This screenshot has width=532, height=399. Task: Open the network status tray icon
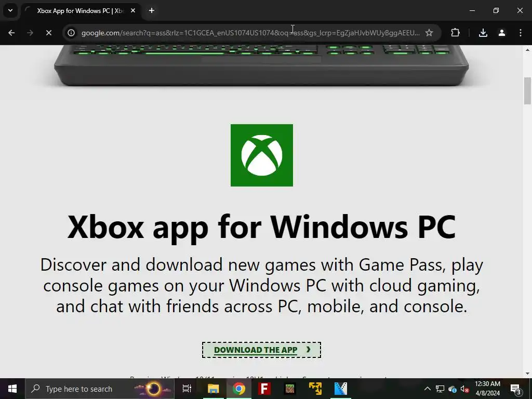coord(440,389)
